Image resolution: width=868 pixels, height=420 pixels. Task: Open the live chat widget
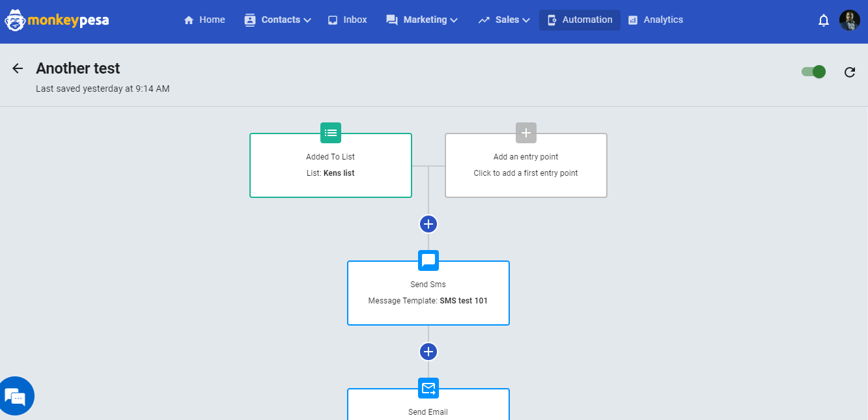click(x=15, y=396)
